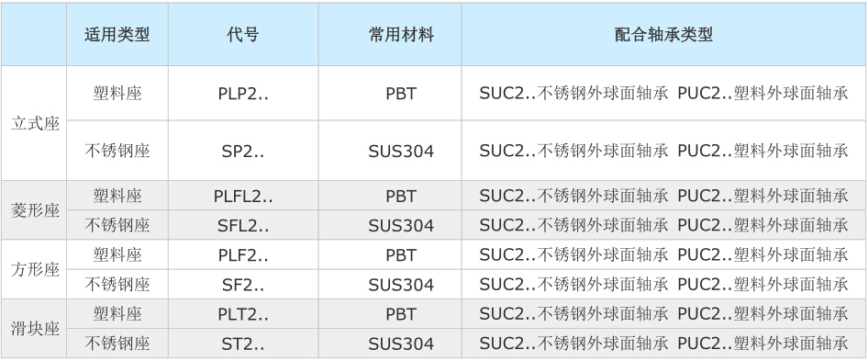Viewport: 868px width, 361px height.
Task: Select the 立式座 row label
Action: pos(34,123)
